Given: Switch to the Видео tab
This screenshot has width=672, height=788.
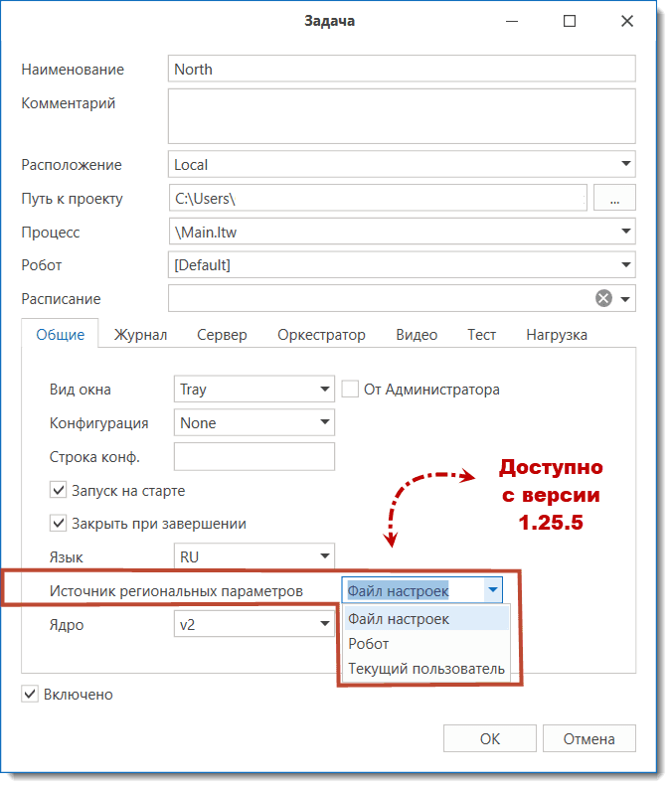Looking at the screenshot, I should click(417, 335).
